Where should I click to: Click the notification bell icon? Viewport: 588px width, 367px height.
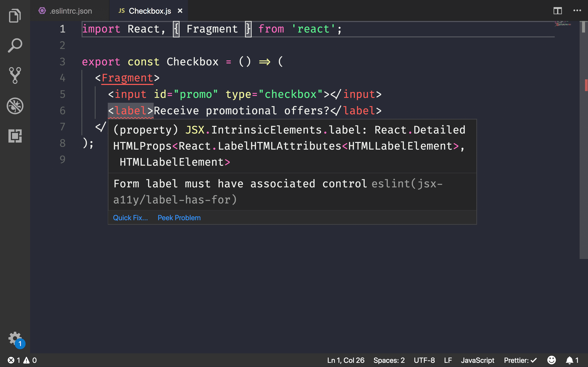click(570, 360)
